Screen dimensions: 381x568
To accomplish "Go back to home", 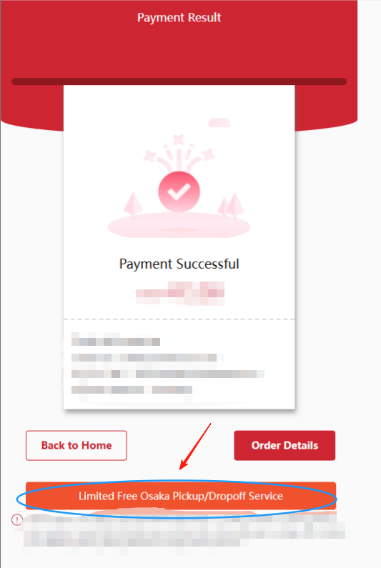I will coord(76,446).
